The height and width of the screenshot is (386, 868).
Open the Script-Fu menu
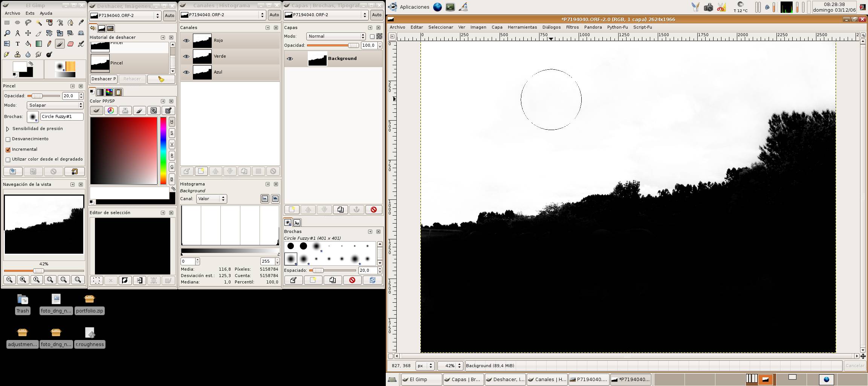[x=642, y=27]
